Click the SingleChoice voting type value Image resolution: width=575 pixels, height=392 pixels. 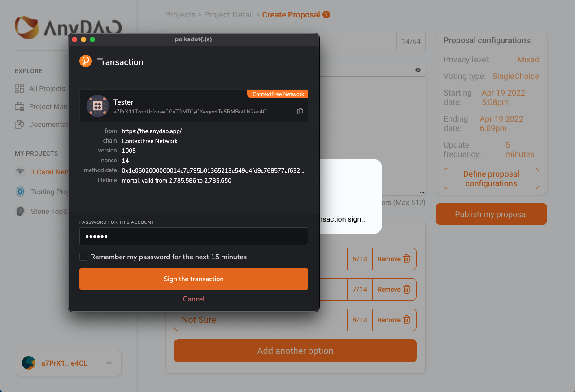tap(515, 76)
